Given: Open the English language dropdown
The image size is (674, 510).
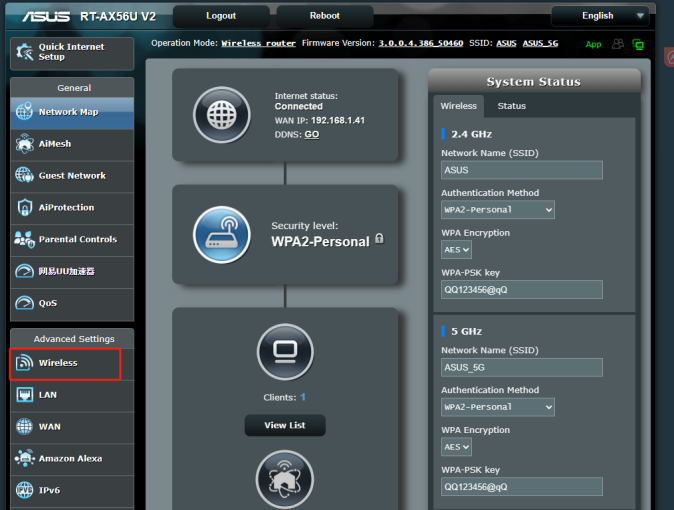Looking at the screenshot, I should click(600, 16).
